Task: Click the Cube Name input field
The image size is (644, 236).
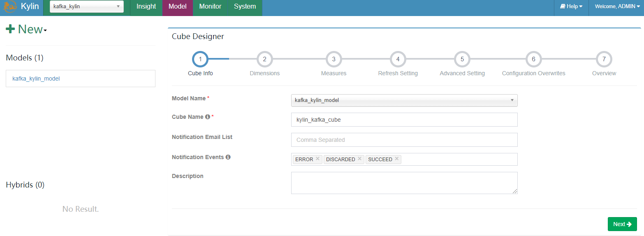Action: [404, 120]
